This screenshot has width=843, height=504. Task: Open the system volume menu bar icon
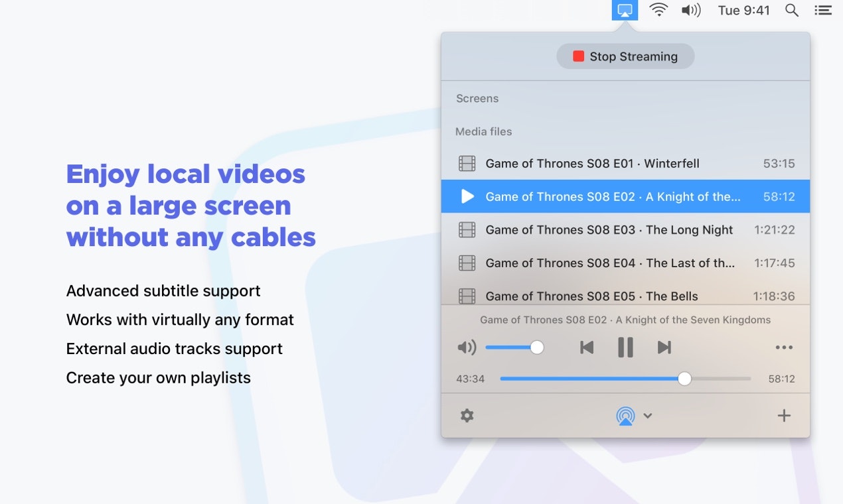tap(691, 10)
